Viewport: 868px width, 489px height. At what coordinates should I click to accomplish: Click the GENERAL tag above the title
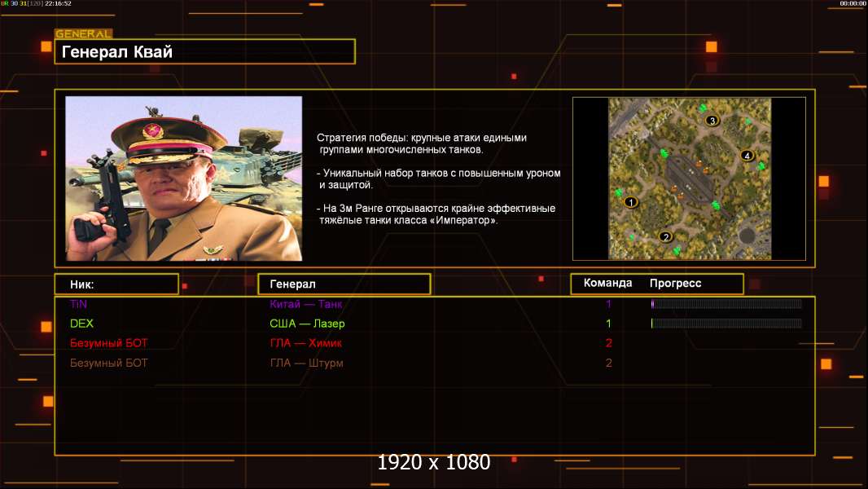point(83,34)
